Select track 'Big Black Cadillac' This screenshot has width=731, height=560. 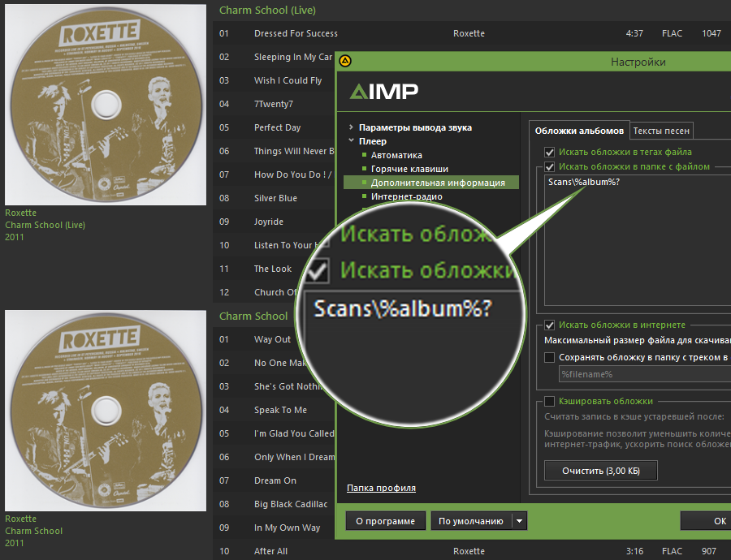click(x=291, y=504)
